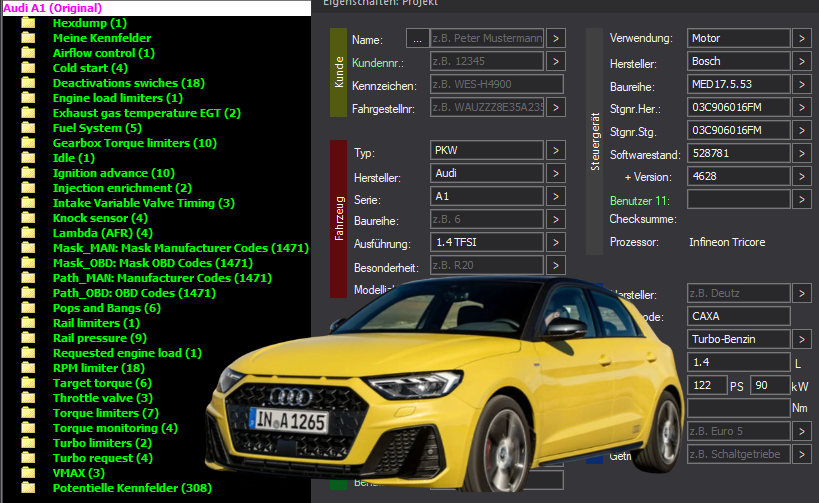
Task: Open the Knock sensor (4) folder icon
Action: [28, 218]
